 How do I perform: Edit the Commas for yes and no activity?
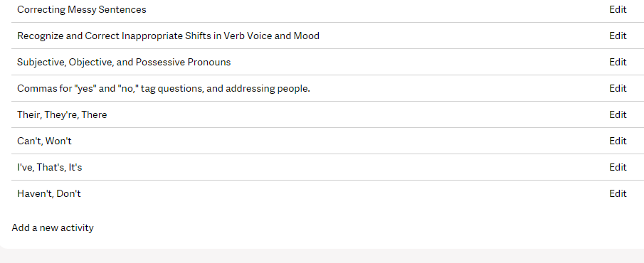click(618, 88)
